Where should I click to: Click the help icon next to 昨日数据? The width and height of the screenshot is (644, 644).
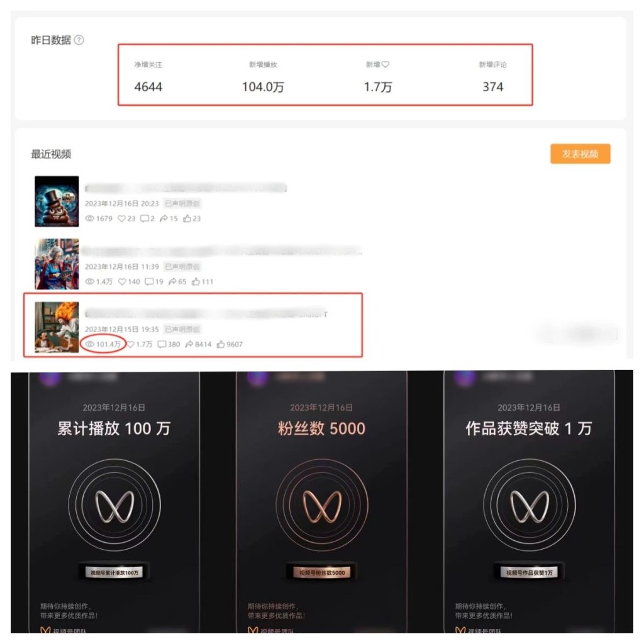79,40
